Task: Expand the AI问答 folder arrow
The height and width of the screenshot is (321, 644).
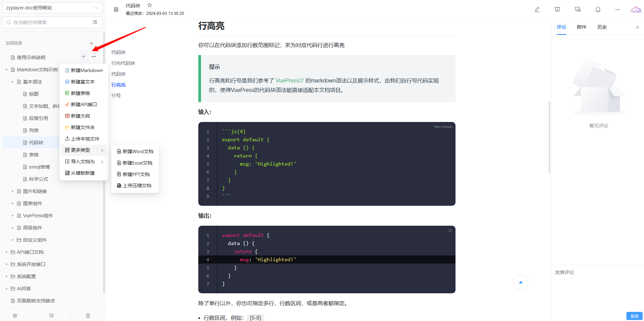Action: pyautogui.click(x=6, y=289)
